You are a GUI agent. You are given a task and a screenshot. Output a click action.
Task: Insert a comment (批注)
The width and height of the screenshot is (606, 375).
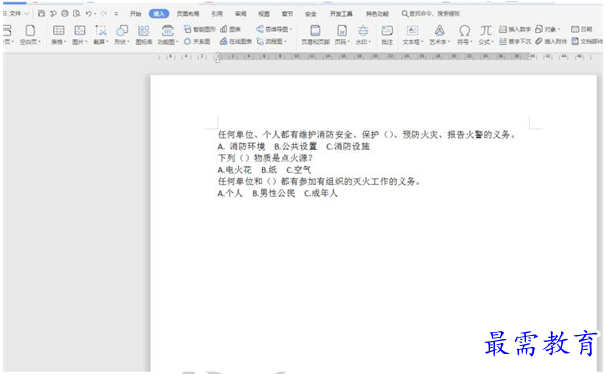pyautogui.click(x=387, y=35)
